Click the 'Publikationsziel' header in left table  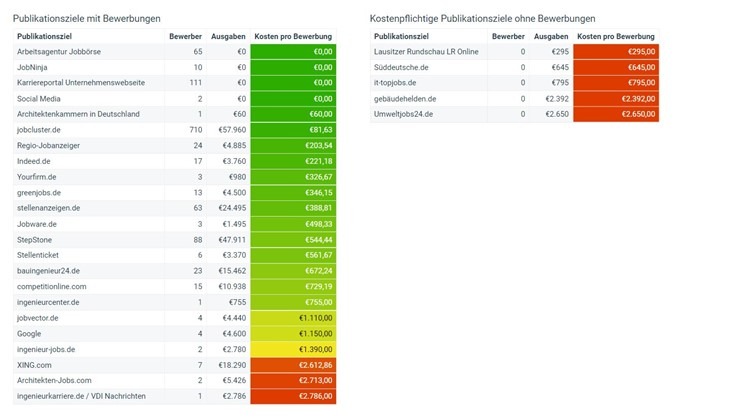point(44,36)
